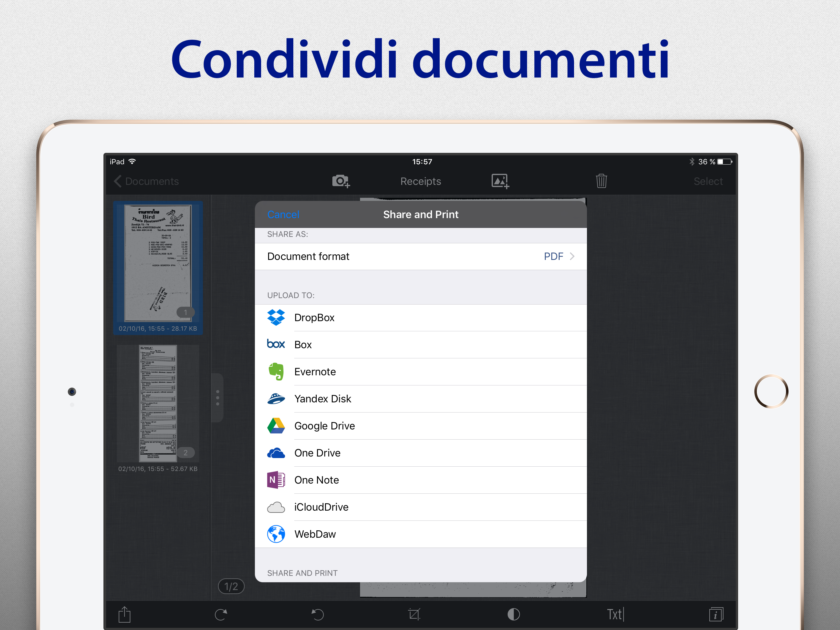Tap the 1/2 page indicator
Image resolution: width=840 pixels, height=630 pixels.
[x=231, y=586]
